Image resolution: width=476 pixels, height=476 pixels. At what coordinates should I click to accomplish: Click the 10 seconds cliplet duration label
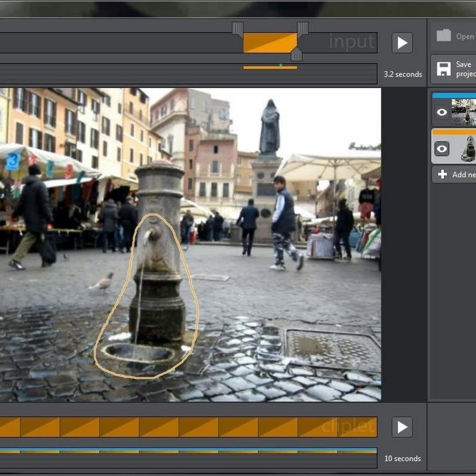click(402, 459)
